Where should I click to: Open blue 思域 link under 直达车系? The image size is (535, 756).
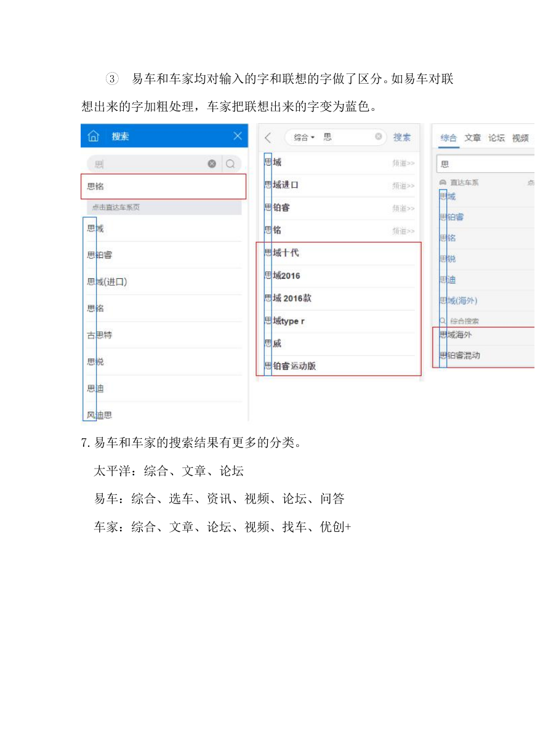coord(448,196)
